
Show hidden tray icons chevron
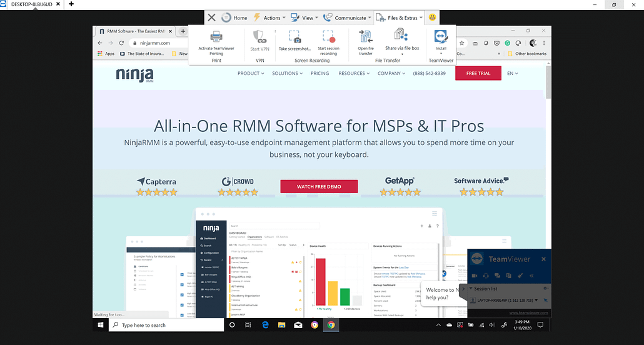(x=438, y=325)
